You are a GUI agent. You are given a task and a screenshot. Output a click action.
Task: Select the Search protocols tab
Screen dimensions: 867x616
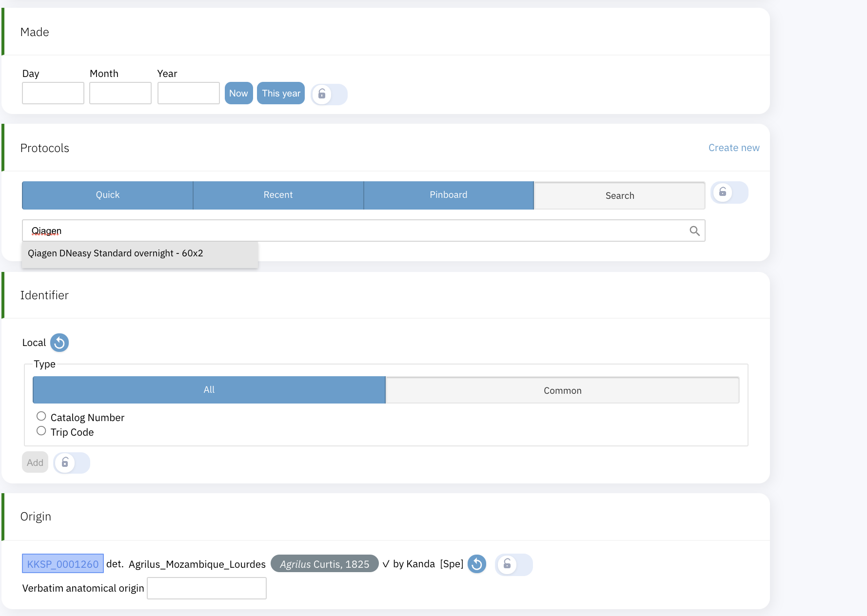point(620,195)
